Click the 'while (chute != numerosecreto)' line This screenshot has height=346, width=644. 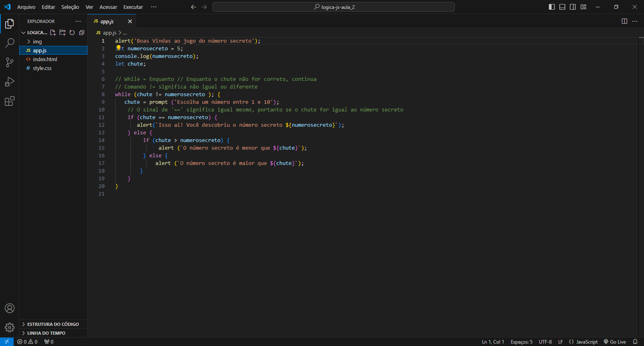click(x=167, y=94)
